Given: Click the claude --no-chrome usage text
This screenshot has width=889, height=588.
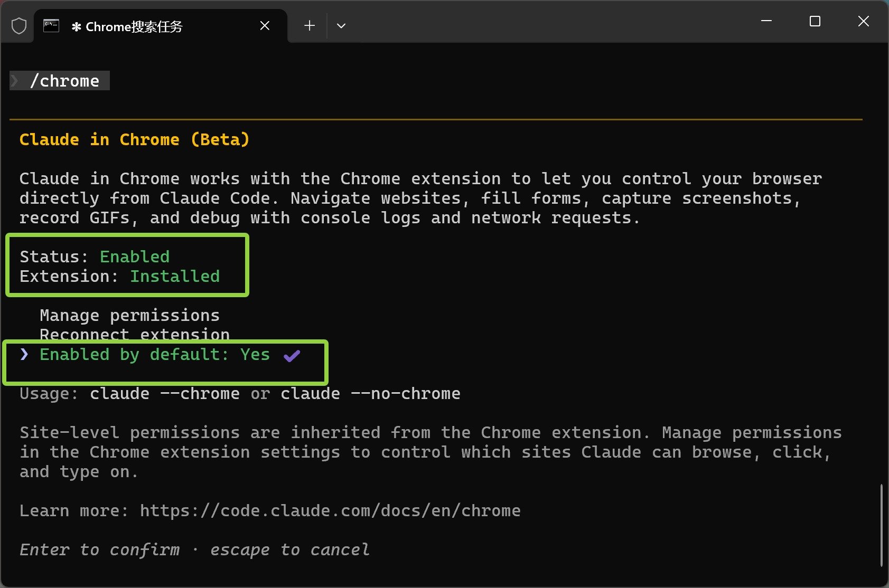Looking at the screenshot, I should tap(370, 394).
